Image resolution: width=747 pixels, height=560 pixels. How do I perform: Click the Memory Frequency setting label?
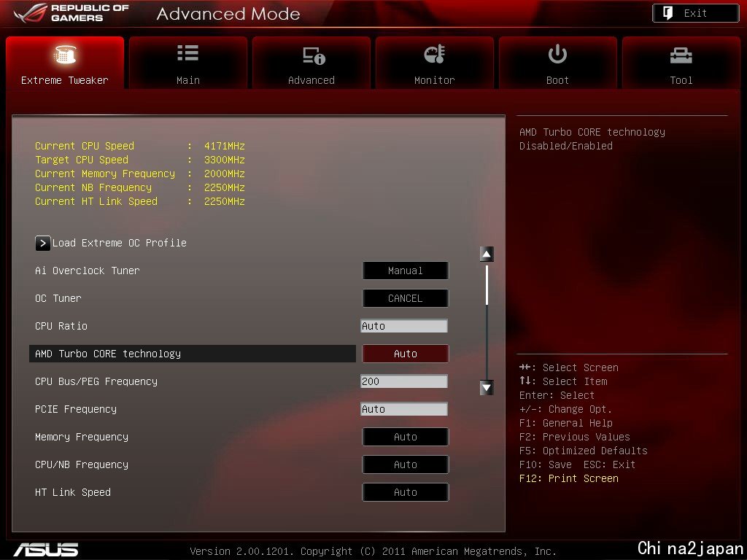tap(82, 437)
